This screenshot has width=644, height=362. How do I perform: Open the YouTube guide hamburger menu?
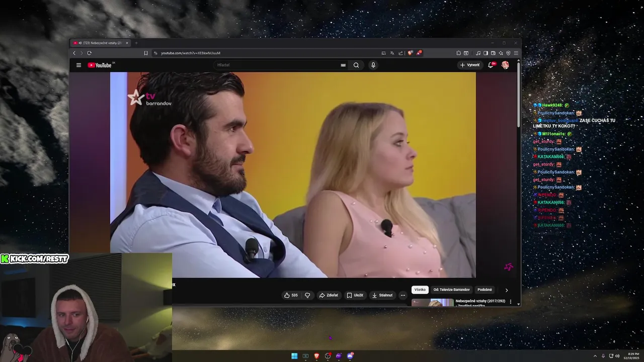pyautogui.click(x=78, y=65)
